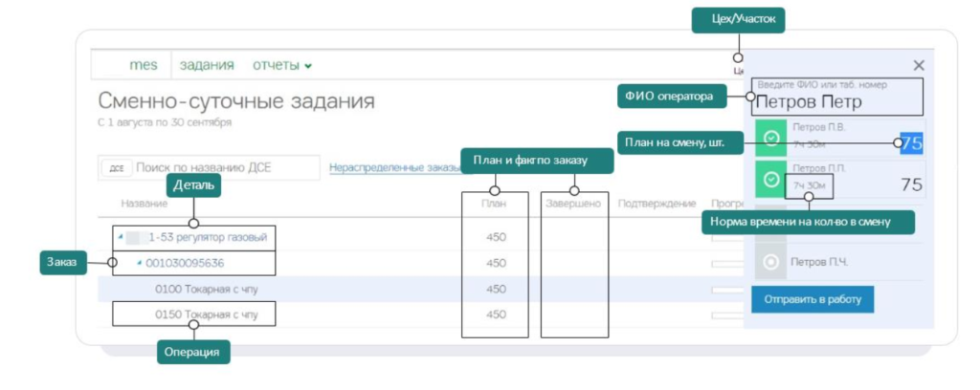Click the mes logo in the navbar
The height and width of the screenshot is (390, 980).
click(144, 65)
